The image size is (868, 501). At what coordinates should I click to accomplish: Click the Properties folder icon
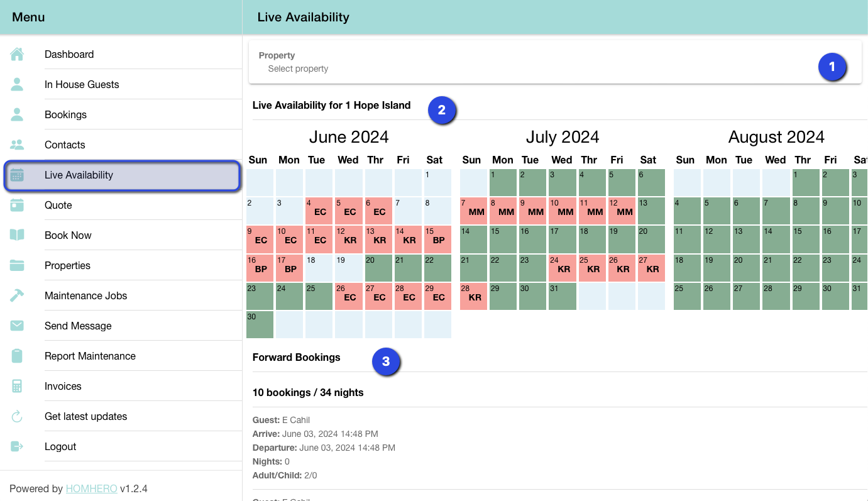(x=17, y=266)
